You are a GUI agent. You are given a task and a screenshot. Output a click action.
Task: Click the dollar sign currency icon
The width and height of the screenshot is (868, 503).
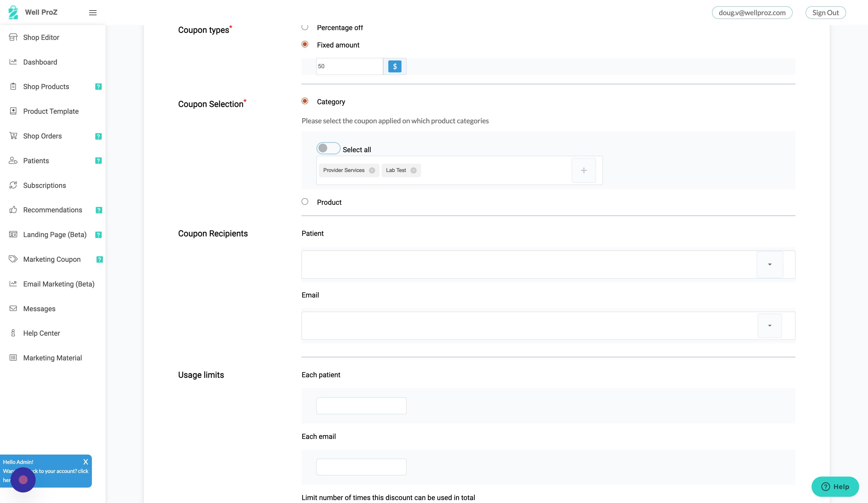(x=395, y=66)
